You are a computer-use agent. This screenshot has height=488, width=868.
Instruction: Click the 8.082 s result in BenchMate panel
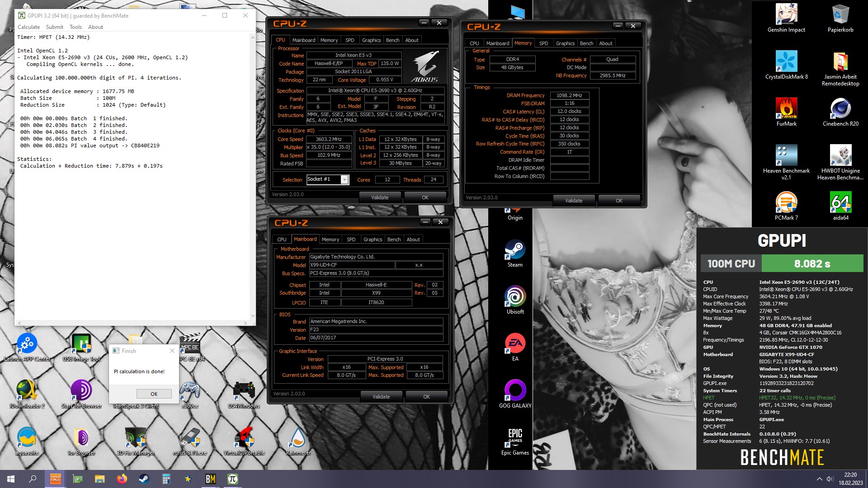click(812, 264)
